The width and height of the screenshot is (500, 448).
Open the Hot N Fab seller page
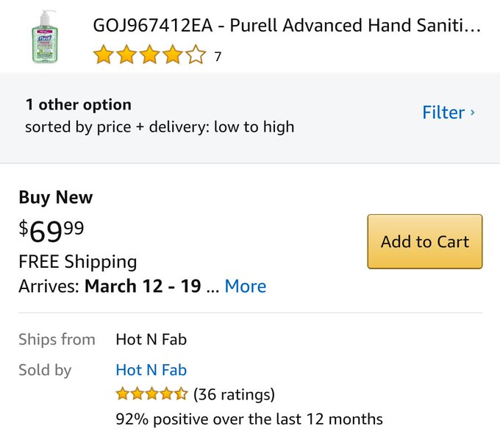(151, 370)
